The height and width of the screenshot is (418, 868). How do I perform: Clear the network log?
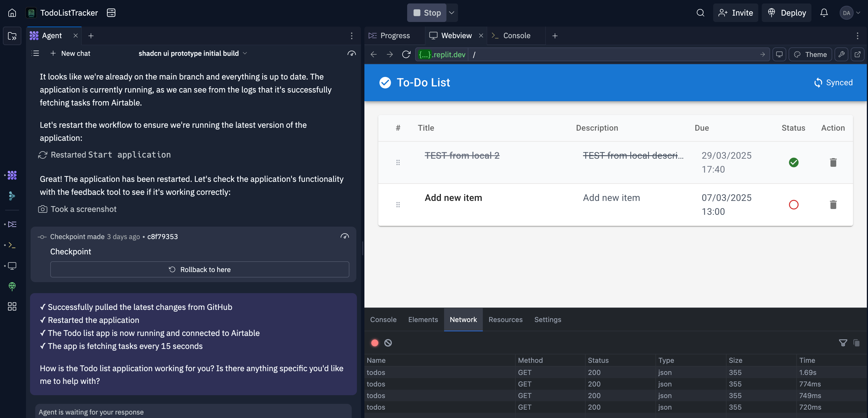pyautogui.click(x=388, y=343)
